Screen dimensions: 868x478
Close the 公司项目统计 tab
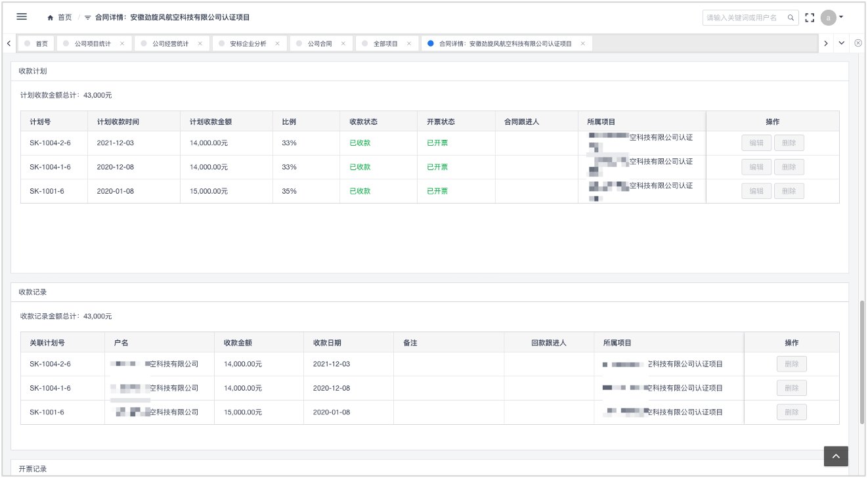click(x=122, y=44)
